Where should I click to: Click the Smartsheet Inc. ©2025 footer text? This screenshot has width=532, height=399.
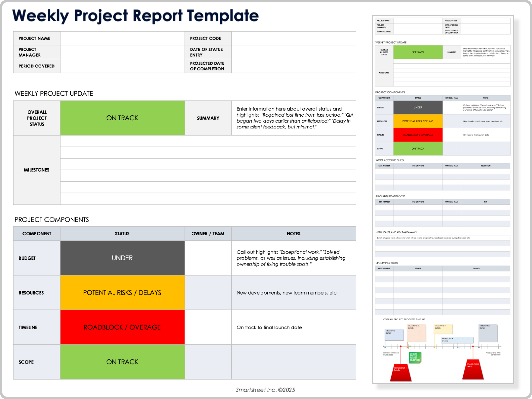coord(265,390)
